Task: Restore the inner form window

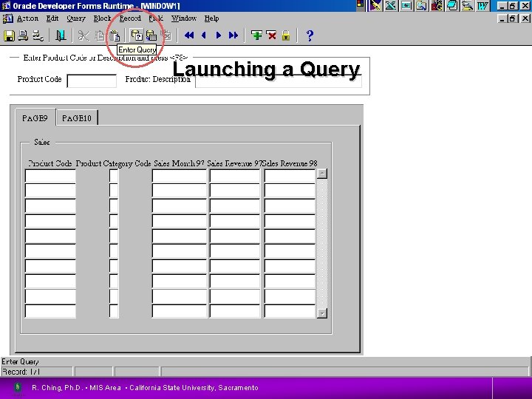Action: tap(512, 18)
